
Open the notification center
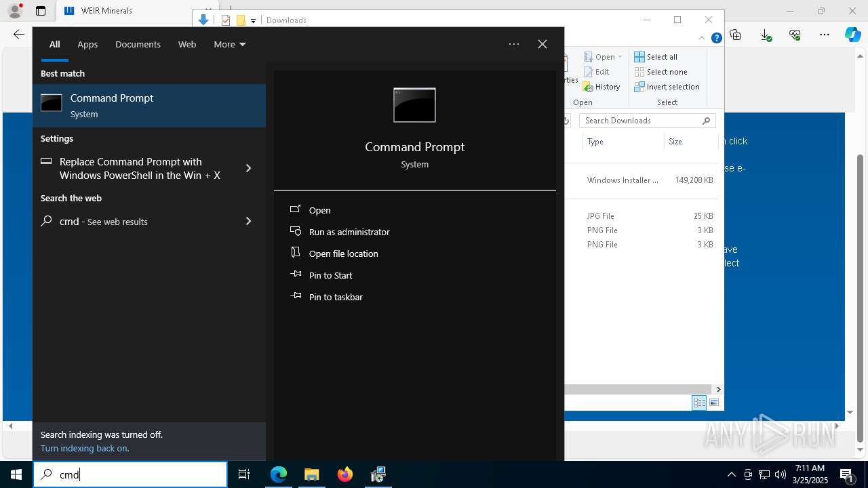click(x=847, y=474)
